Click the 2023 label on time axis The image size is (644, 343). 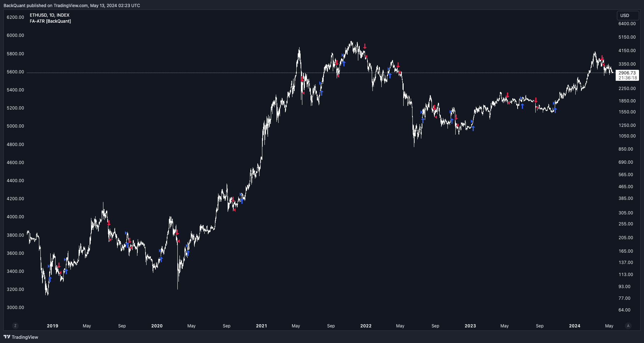pyautogui.click(x=470, y=326)
